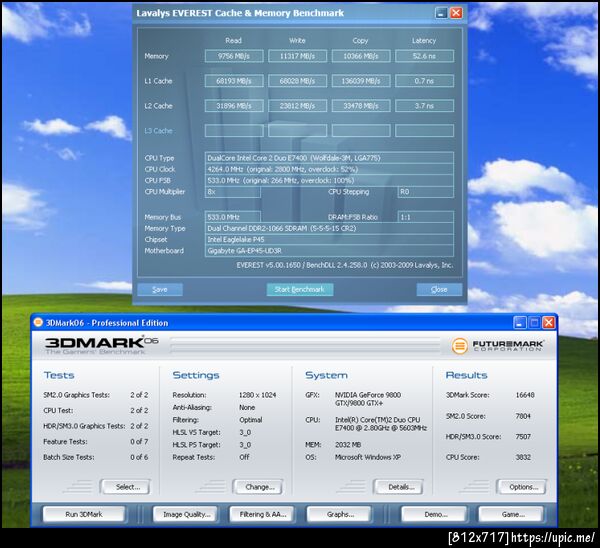The height and width of the screenshot is (548, 600).
Task: Click GFX NVIDIA GeForce 9800 text
Action: pyautogui.click(x=368, y=399)
